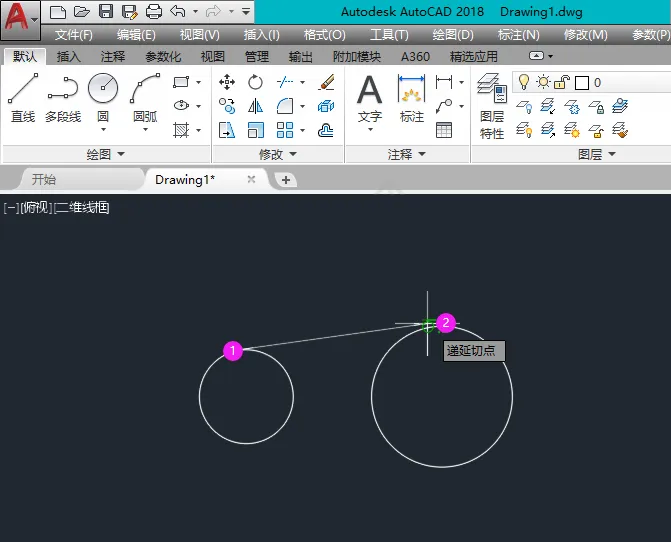Open the 文件(F) menu
This screenshot has width=671, height=542.
74,35
